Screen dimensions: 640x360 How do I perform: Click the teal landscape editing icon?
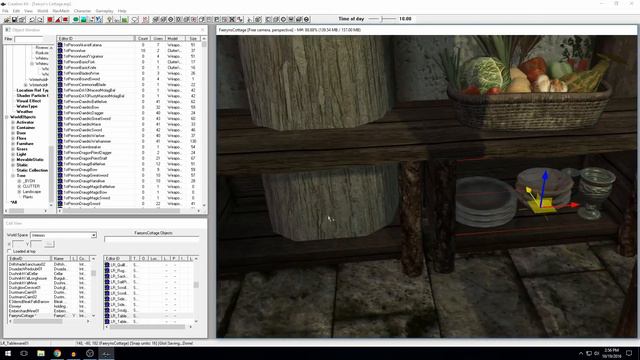click(x=84, y=19)
